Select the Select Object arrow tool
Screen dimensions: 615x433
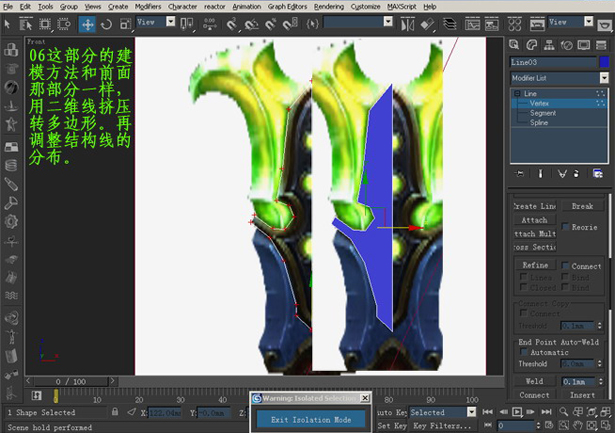(7, 24)
